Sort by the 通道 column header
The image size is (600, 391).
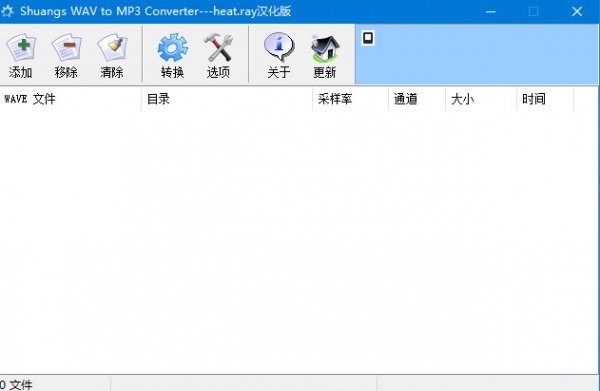(x=417, y=99)
